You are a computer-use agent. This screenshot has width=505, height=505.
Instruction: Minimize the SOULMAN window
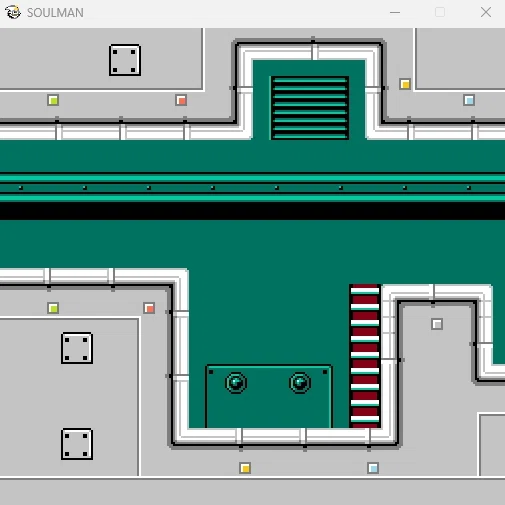click(395, 13)
